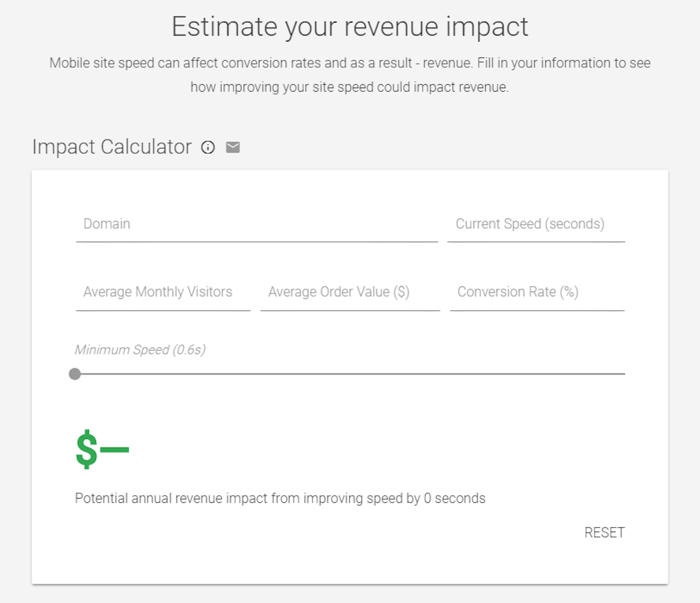Click the green $— revenue value
The width and height of the screenshot is (700, 603).
point(102,449)
